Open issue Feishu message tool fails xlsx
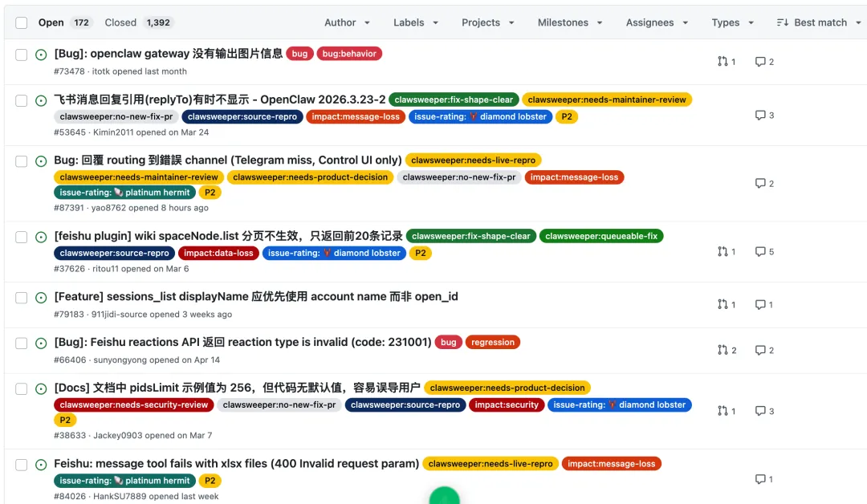 pos(237,464)
